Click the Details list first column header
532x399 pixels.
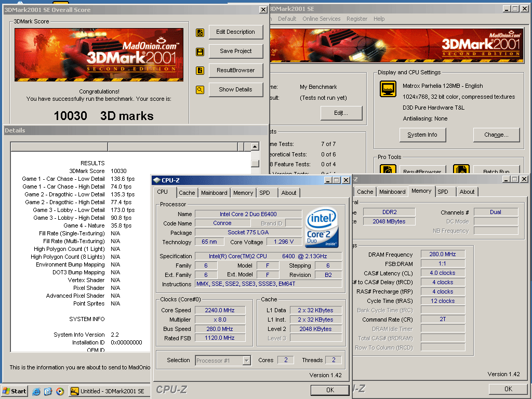(x=59, y=147)
